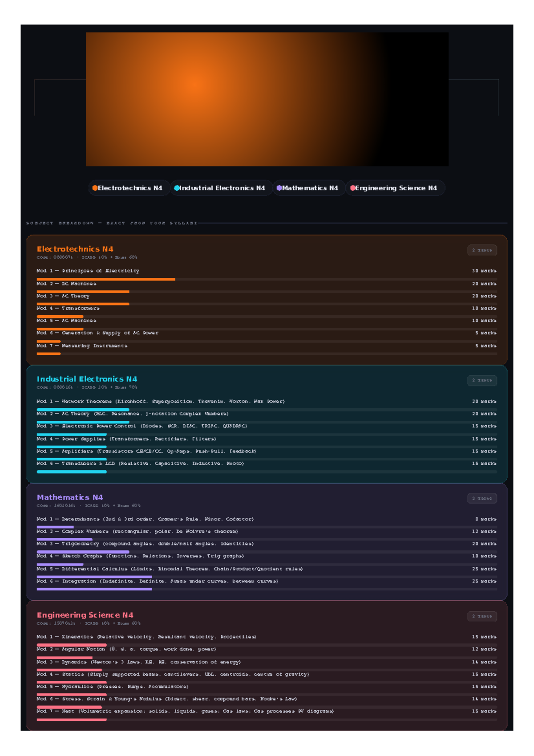Click the 2 tests badge in Industrial Electronics card
Image resolution: width=534 pixels, height=756 pixels.
(482, 380)
